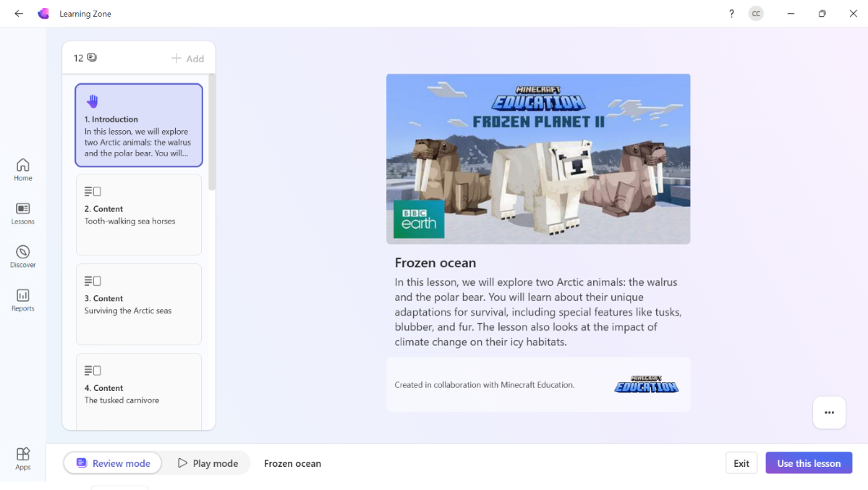Click the Exit button
Viewport: 868px width, 490px height.
[741, 463]
